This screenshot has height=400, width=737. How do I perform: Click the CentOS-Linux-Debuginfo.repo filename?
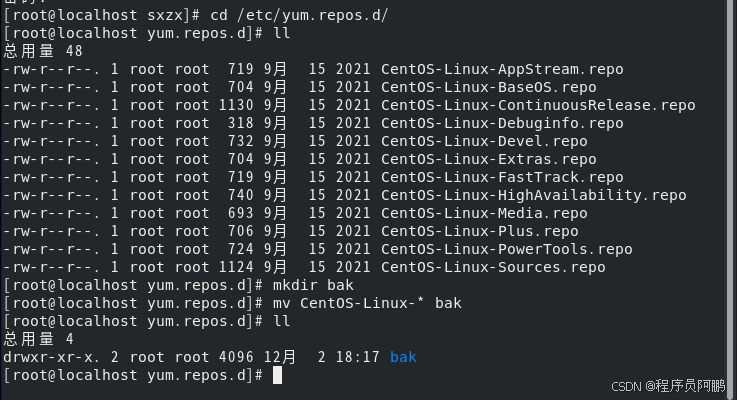click(502, 124)
